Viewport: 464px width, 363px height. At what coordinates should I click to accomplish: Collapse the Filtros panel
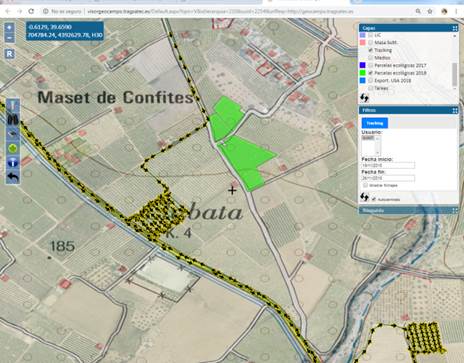tap(455, 110)
